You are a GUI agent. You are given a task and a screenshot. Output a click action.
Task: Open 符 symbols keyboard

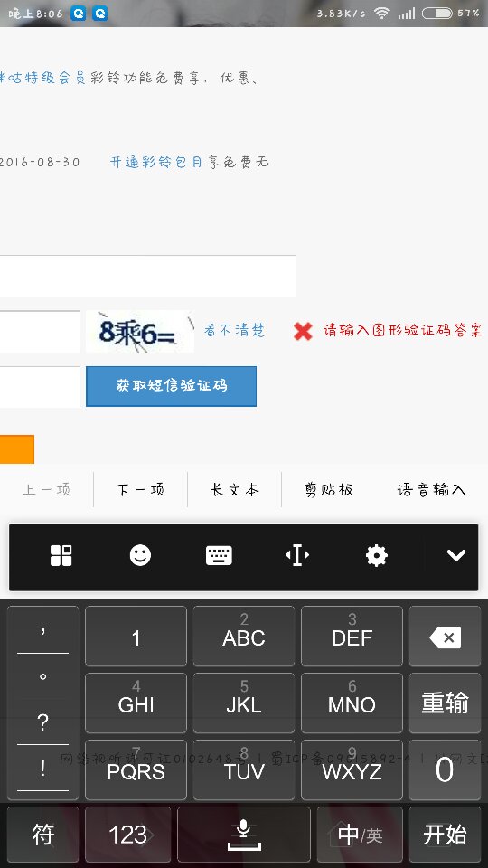click(x=43, y=835)
